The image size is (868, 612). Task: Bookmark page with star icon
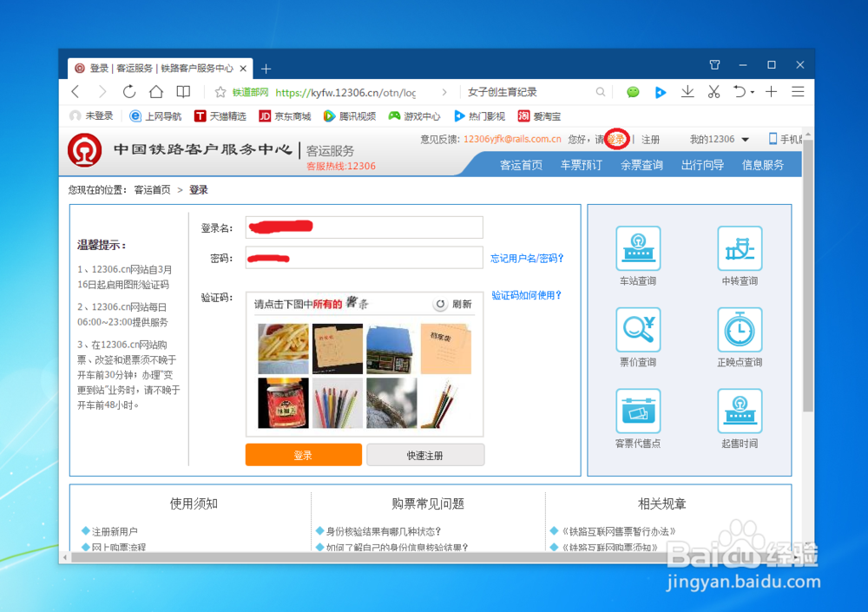(x=220, y=93)
